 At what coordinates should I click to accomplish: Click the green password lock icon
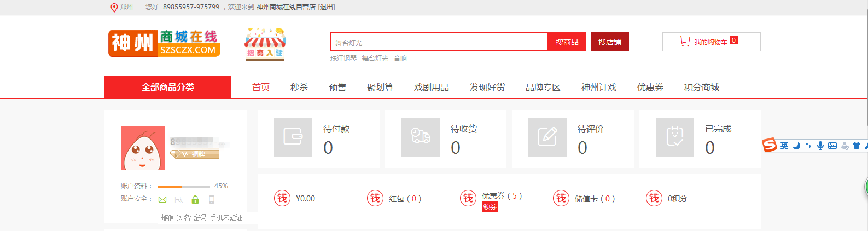(195, 200)
